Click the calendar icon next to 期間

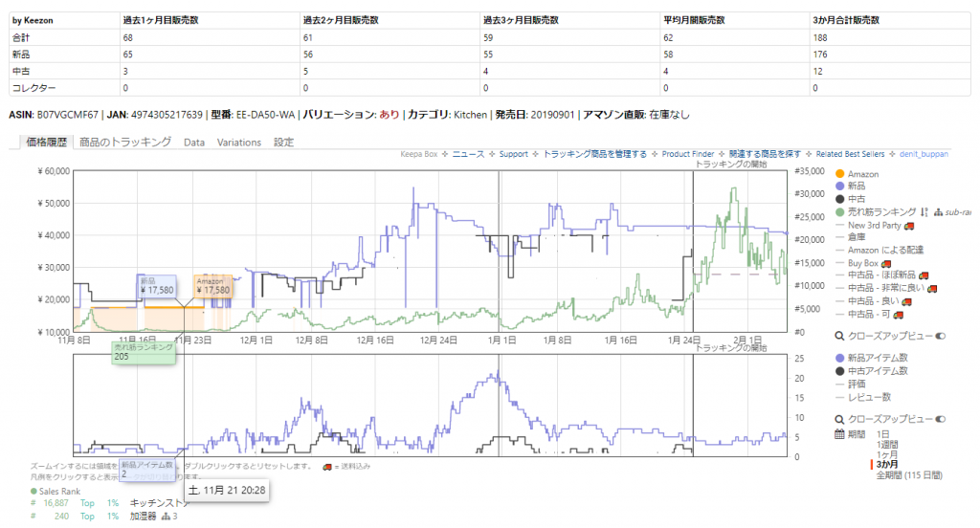tap(840, 433)
